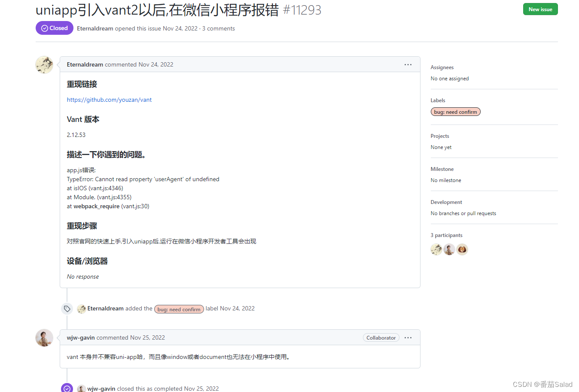Click the 'at isIOS (vant.js:4346)' line

pos(95,188)
